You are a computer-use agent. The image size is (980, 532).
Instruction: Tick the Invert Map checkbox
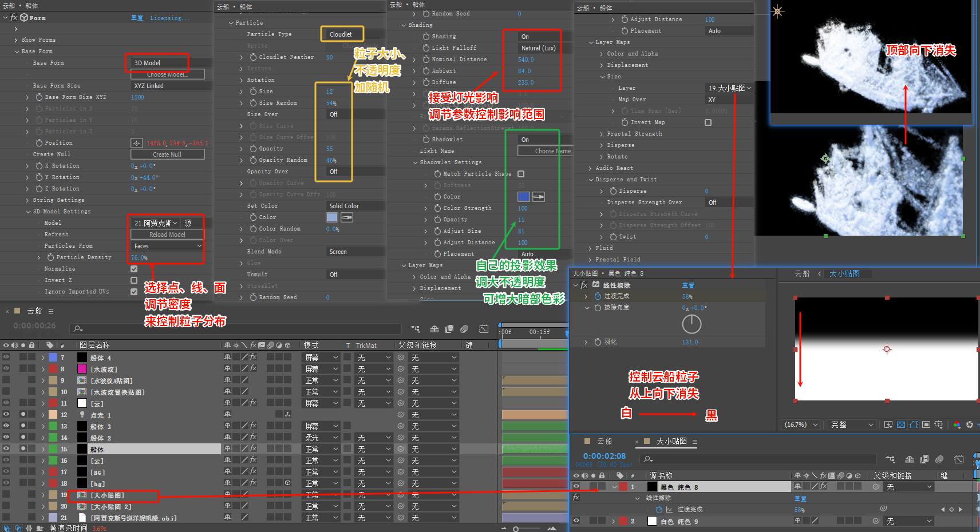(708, 122)
